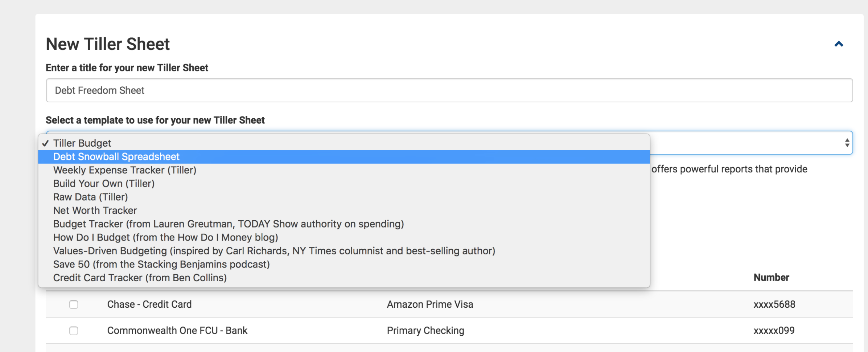Open the template select dropdown arrows

pyautogui.click(x=847, y=143)
